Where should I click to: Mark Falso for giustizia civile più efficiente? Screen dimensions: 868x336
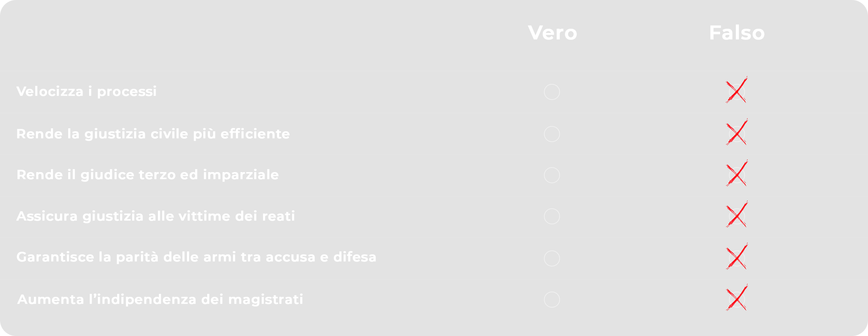pos(736,134)
